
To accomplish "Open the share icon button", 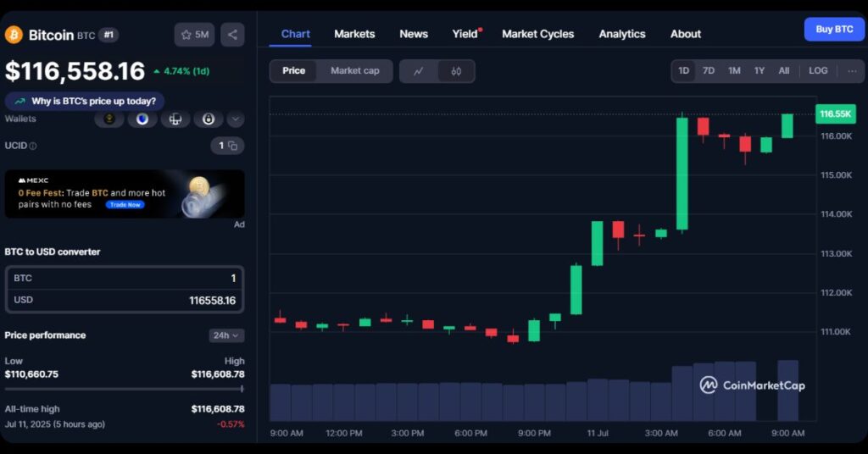I will pyautogui.click(x=232, y=35).
